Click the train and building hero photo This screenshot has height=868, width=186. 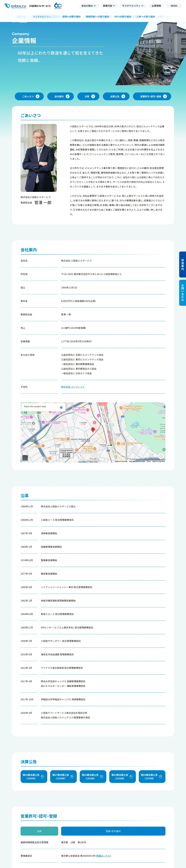151,54
